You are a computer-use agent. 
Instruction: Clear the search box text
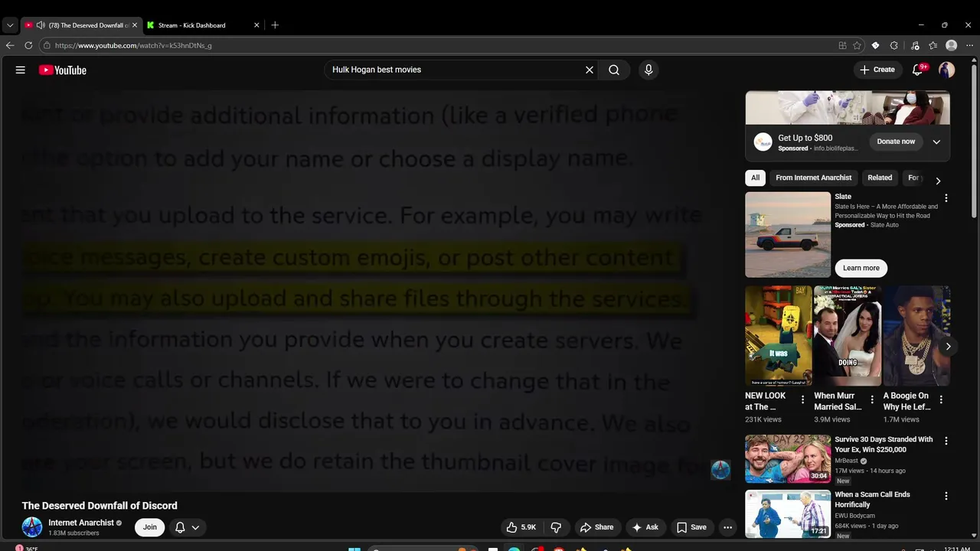pos(590,70)
